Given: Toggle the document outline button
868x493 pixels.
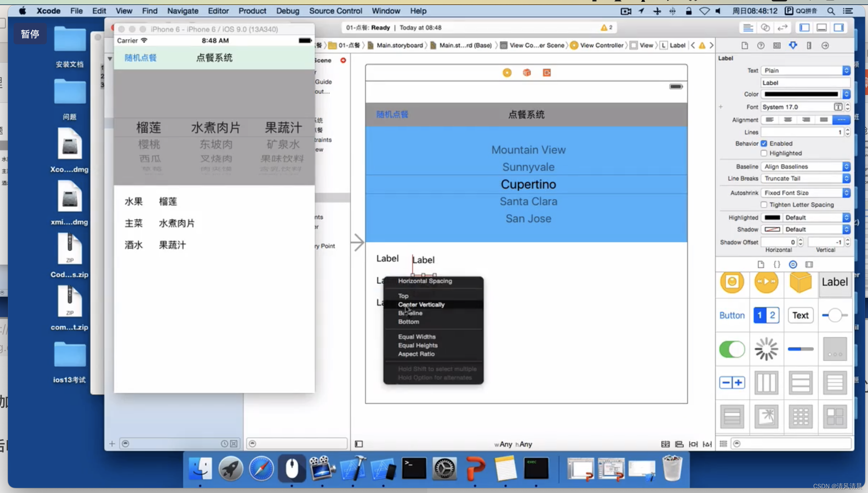Looking at the screenshot, I should pyautogui.click(x=359, y=444).
